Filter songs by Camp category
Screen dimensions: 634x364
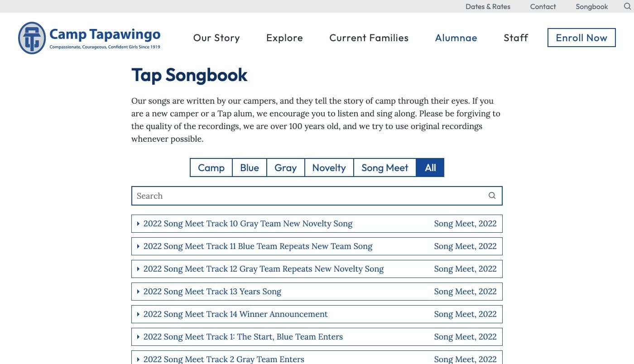coord(211,168)
